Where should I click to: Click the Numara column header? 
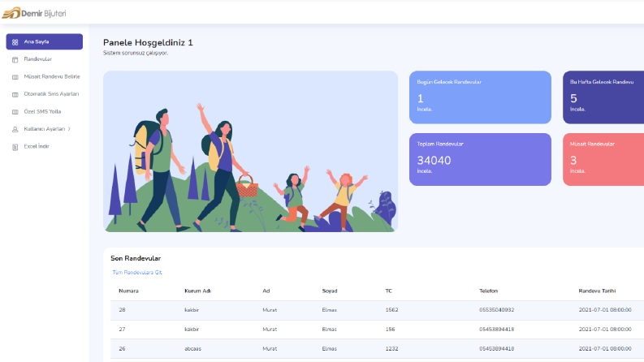(128, 291)
